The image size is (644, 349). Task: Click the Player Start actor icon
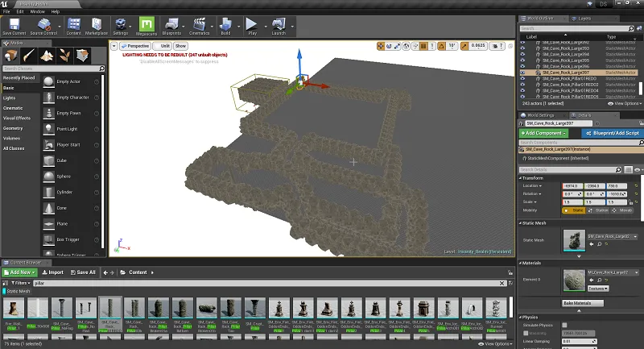click(49, 145)
